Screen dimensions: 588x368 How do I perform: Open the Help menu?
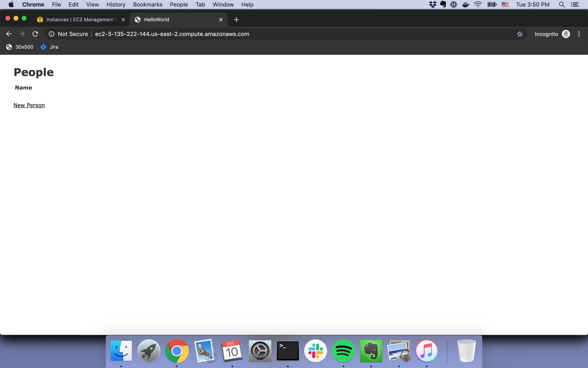(247, 4)
